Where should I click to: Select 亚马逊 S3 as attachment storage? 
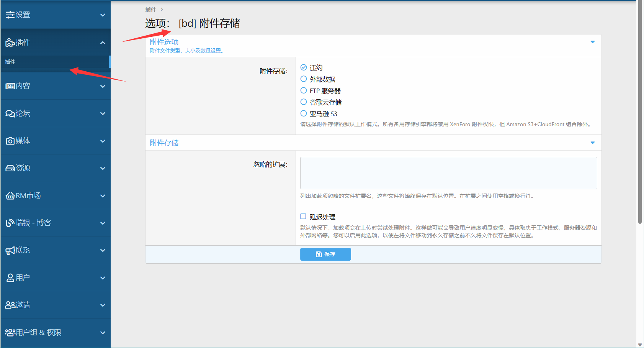point(304,113)
